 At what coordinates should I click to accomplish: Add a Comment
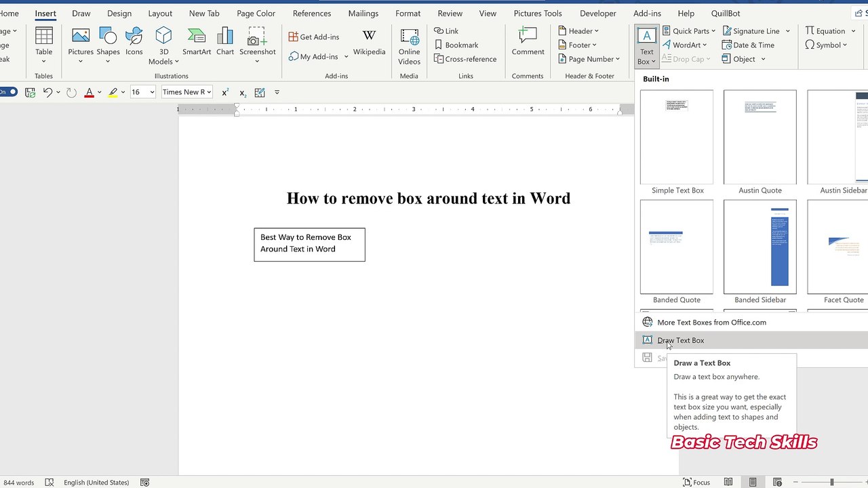click(x=528, y=42)
